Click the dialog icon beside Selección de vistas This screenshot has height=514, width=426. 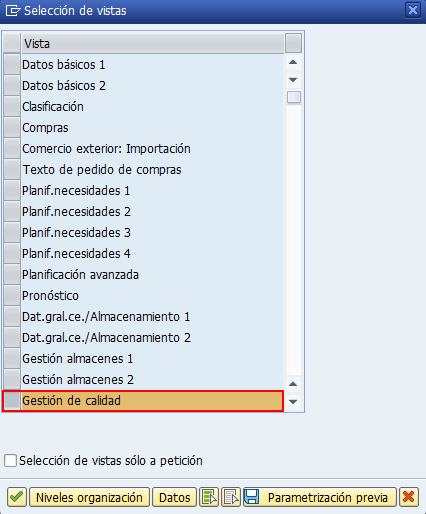pyautogui.click(x=13, y=11)
